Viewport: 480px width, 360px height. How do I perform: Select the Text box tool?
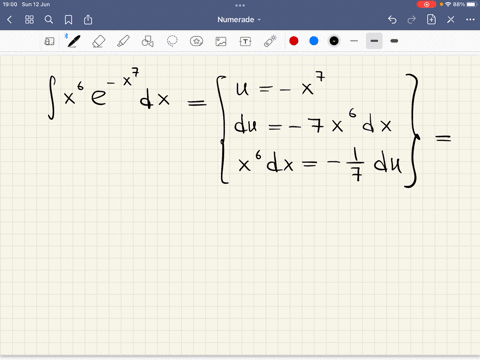point(245,41)
